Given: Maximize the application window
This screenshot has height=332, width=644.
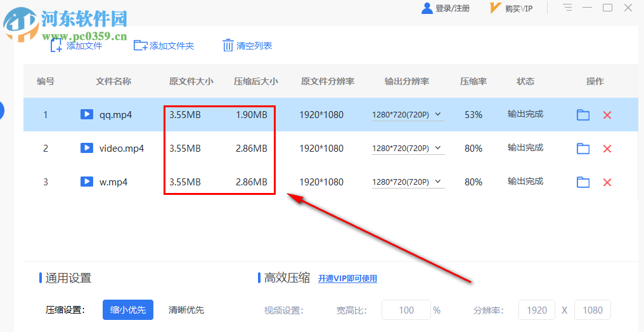Looking at the screenshot, I should point(607,8).
